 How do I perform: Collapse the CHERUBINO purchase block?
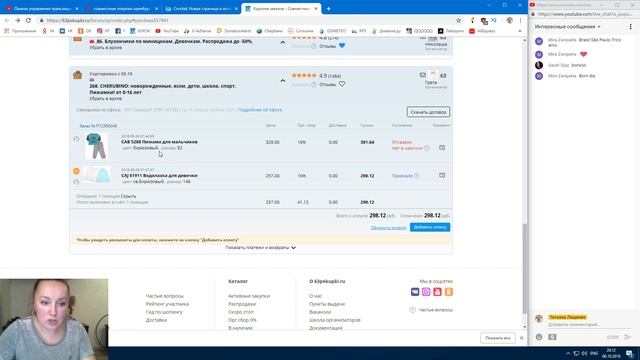(x=282, y=81)
